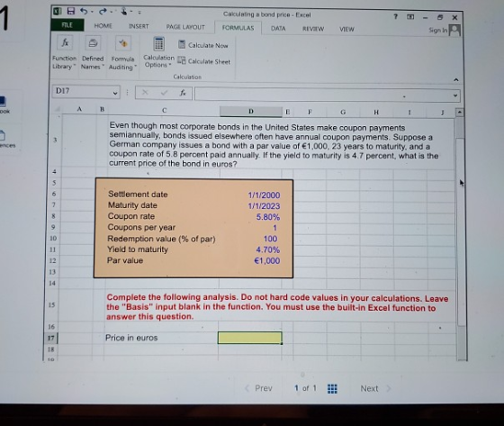This screenshot has height=426, width=504.
Task: Open the question grid icon
Action: [332, 389]
